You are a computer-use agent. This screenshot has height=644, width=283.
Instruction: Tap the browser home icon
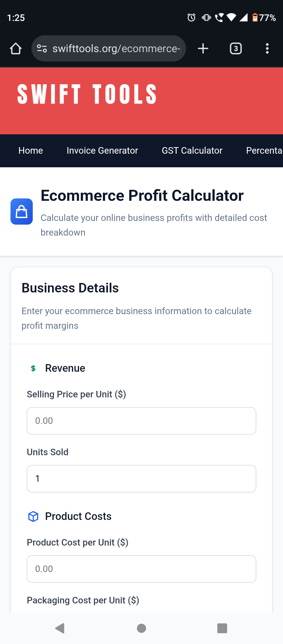(x=16, y=48)
